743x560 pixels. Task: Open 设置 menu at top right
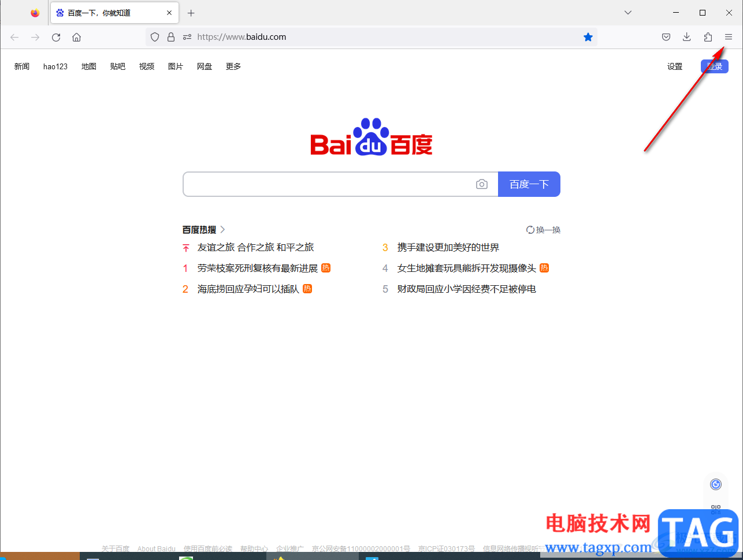pyautogui.click(x=675, y=66)
